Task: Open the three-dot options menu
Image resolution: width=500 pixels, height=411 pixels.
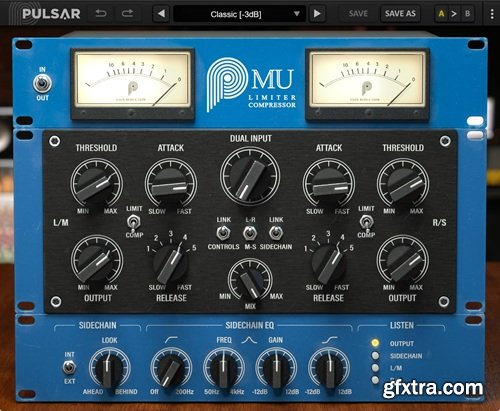Action: pos(492,14)
